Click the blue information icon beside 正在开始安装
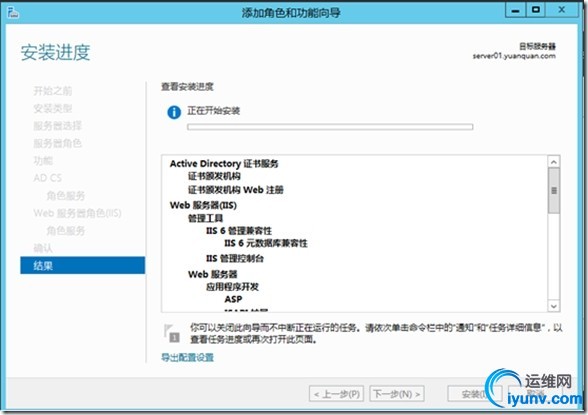The height and width of the screenshot is (415, 588). pyautogui.click(x=174, y=112)
